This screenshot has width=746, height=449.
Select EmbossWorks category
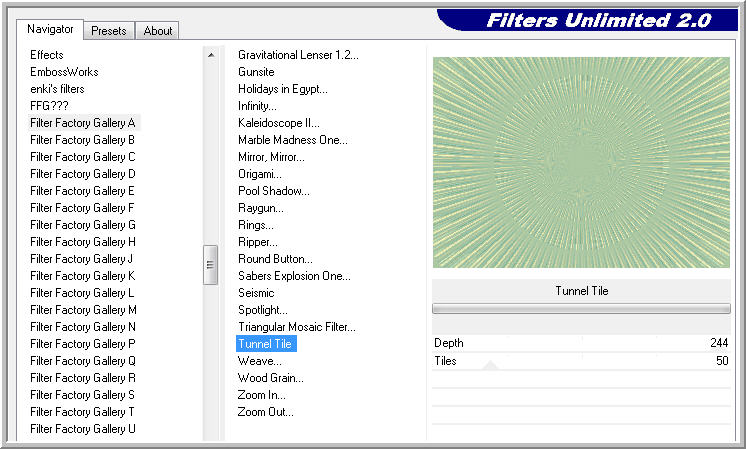tap(64, 72)
